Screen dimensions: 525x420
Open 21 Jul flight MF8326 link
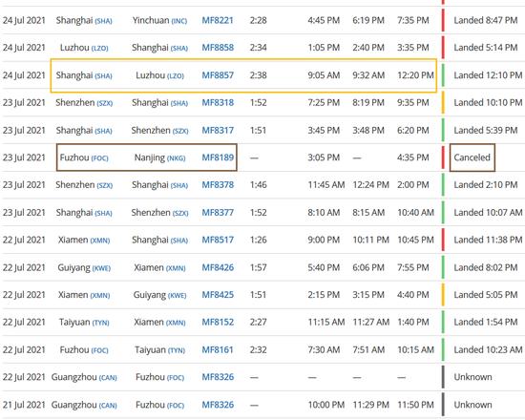pos(218,405)
